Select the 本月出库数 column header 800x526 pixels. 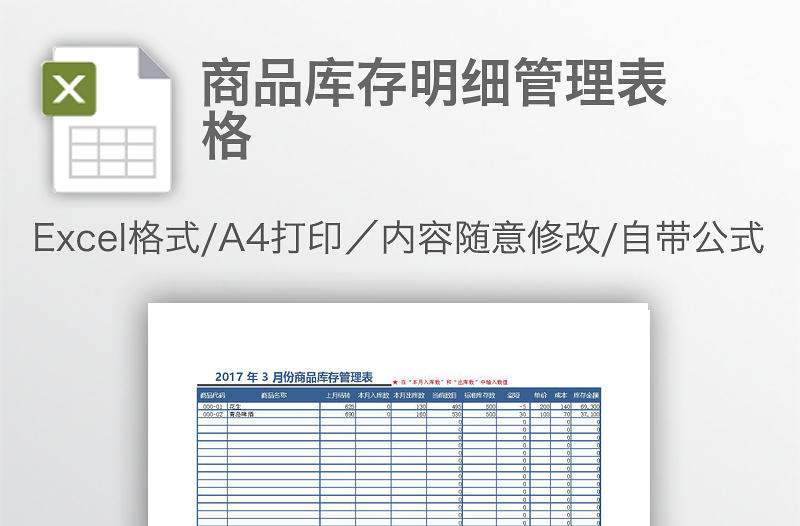pos(409,395)
